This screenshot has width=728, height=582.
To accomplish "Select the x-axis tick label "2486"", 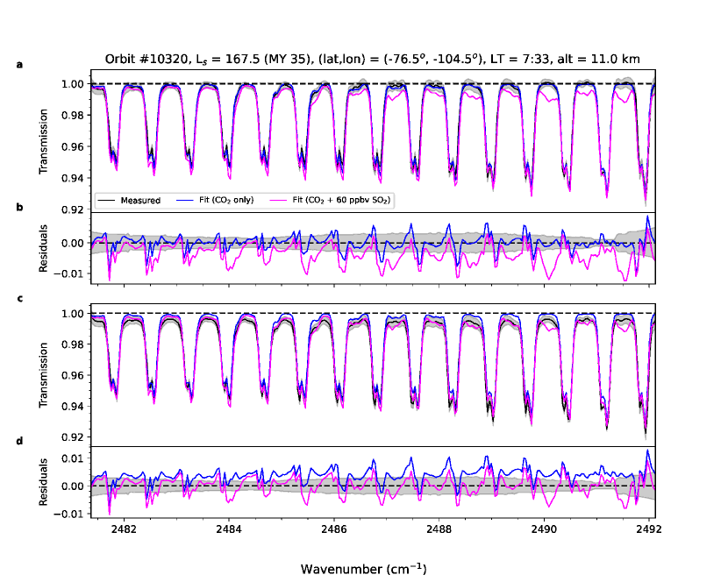I will click(x=334, y=529).
